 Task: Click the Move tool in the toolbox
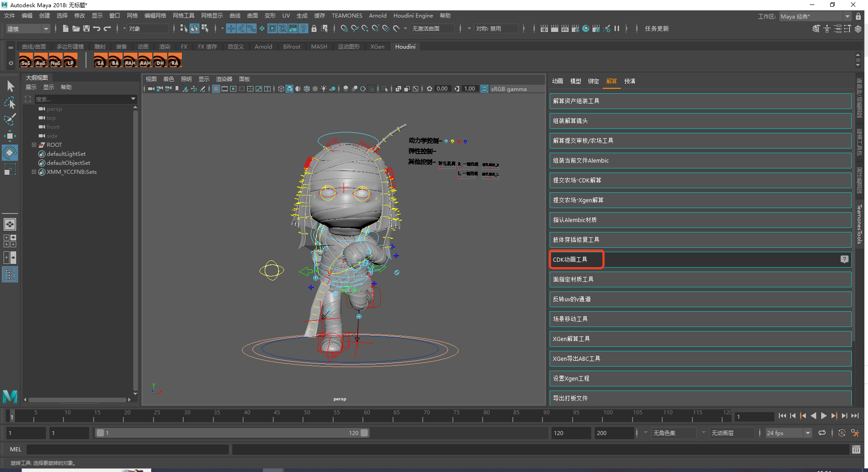click(9, 136)
